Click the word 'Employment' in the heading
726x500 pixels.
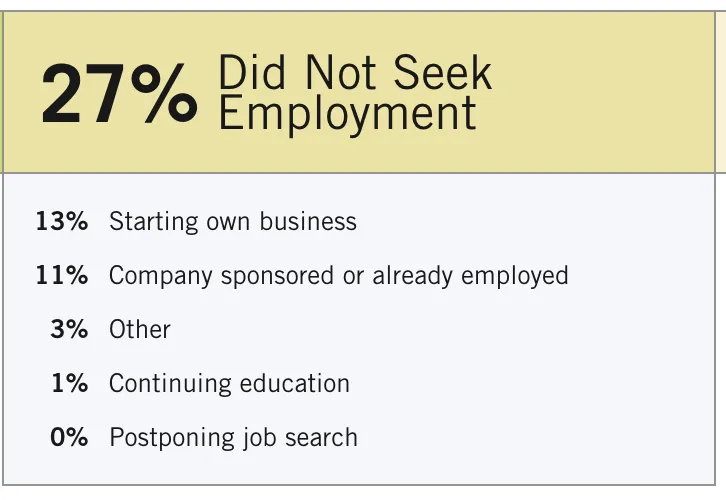(x=347, y=113)
